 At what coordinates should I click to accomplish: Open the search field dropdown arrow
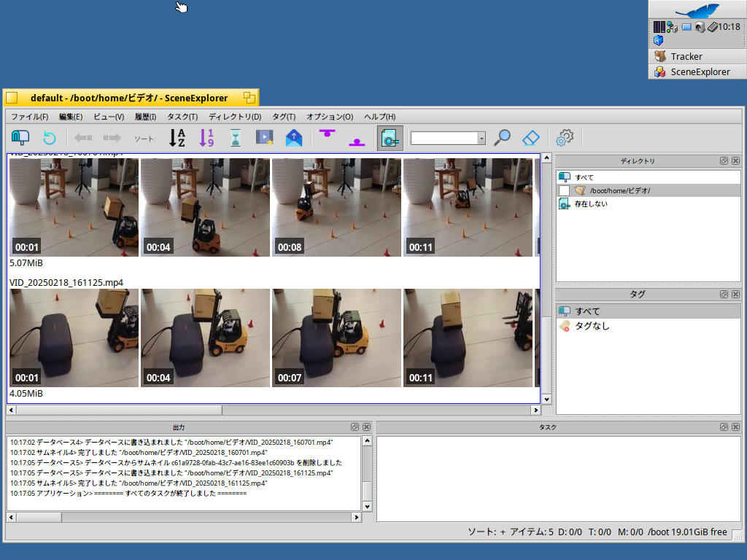(481, 138)
